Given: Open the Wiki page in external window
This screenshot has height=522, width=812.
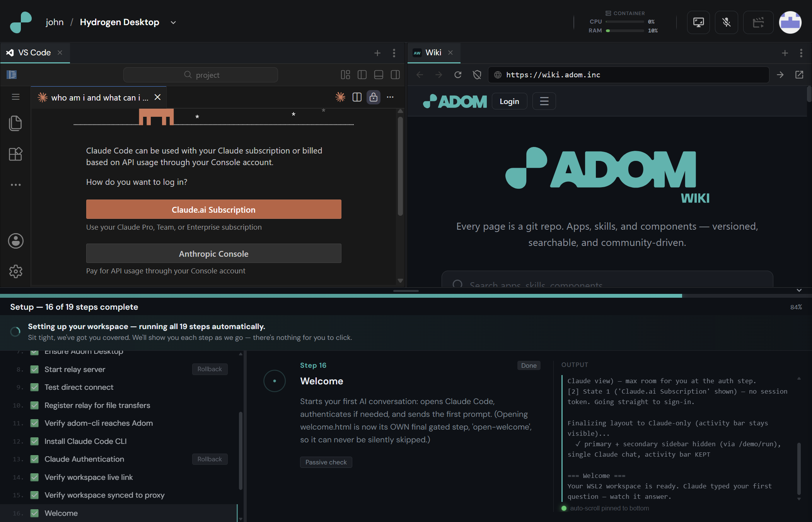Looking at the screenshot, I should [799, 75].
